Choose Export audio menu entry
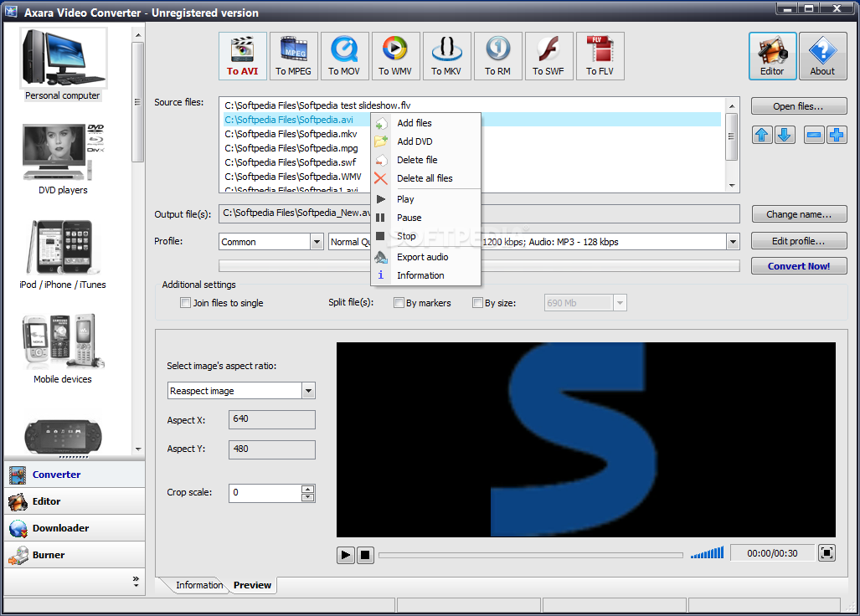 point(425,257)
